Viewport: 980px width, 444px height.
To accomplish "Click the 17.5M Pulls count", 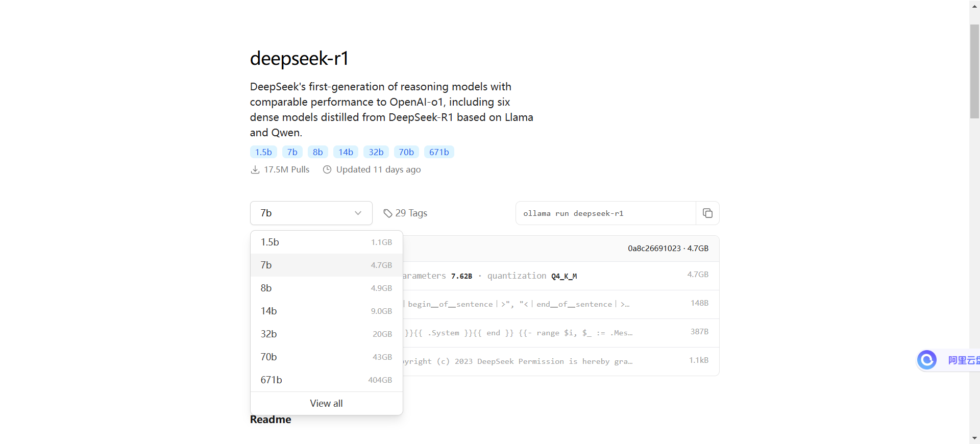I will tap(286, 169).
